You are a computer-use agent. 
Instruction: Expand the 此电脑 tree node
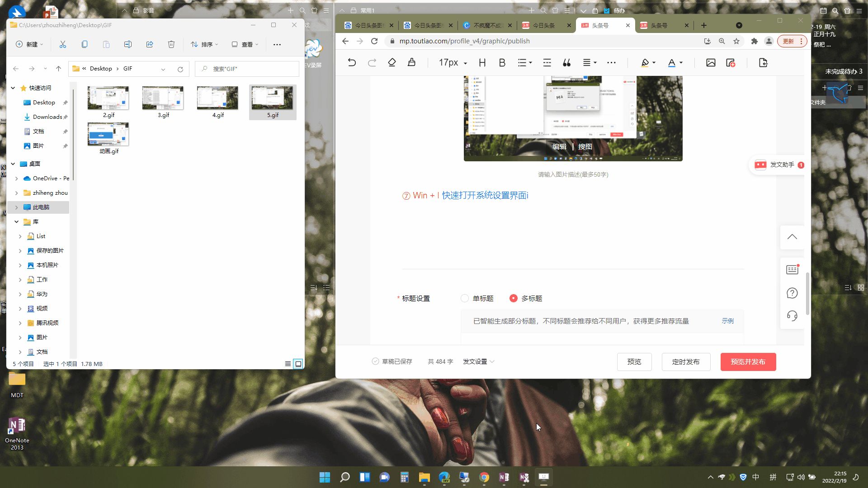pyautogui.click(x=17, y=207)
